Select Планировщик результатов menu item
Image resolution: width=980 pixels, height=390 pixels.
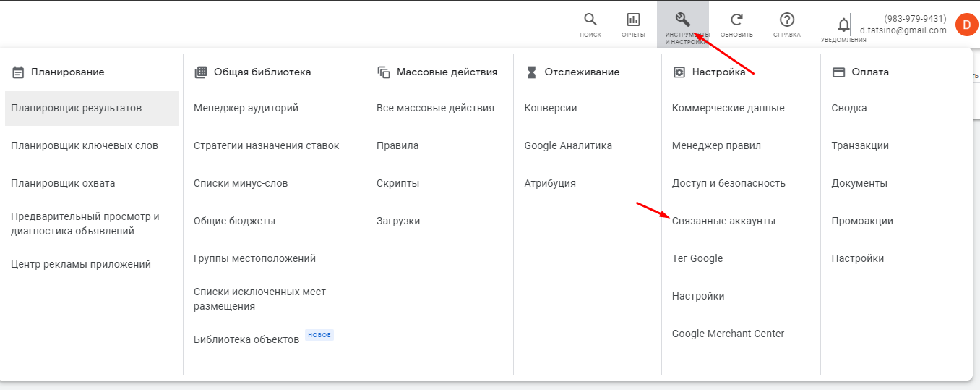pos(77,109)
